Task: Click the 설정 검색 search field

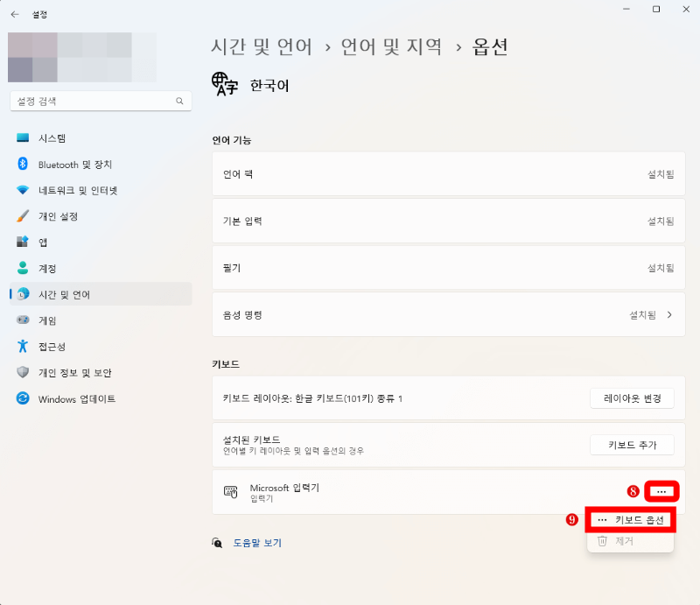Action: pos(100,101)
